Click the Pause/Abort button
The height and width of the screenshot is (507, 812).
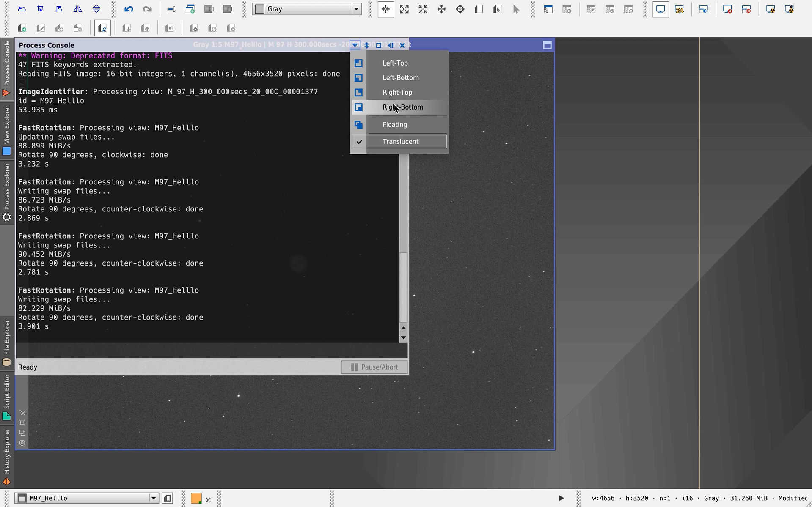[374, 367]
